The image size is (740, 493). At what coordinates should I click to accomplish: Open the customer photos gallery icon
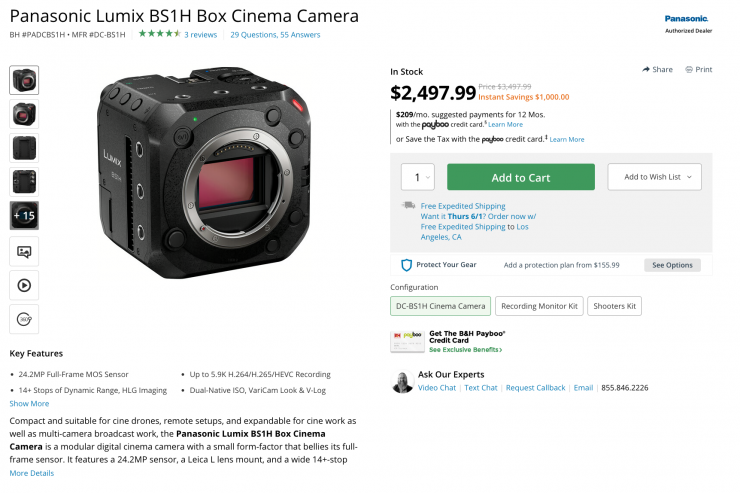click(24, 252)
